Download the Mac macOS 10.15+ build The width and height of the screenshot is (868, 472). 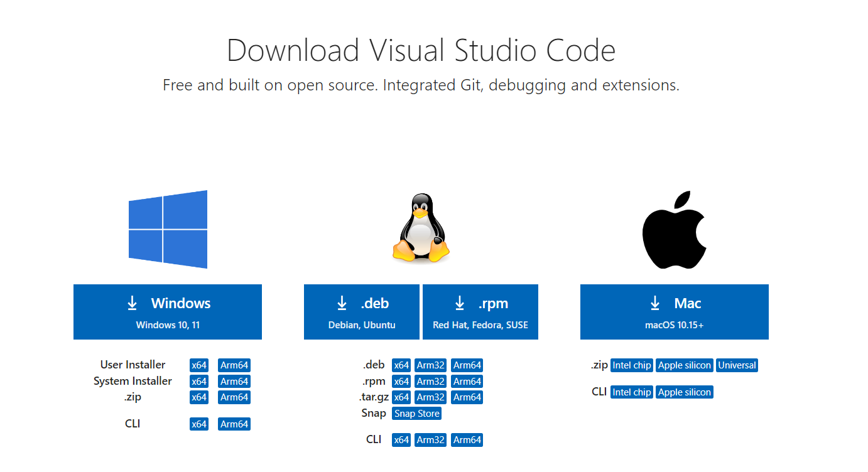click(675, 312)
